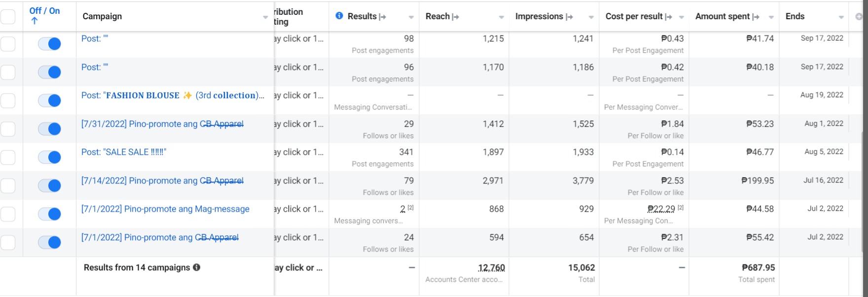Click the info icon after 'Results from 14 campaigns'
The height and width of the screenshot is (297, 868).
coord(197,267)
